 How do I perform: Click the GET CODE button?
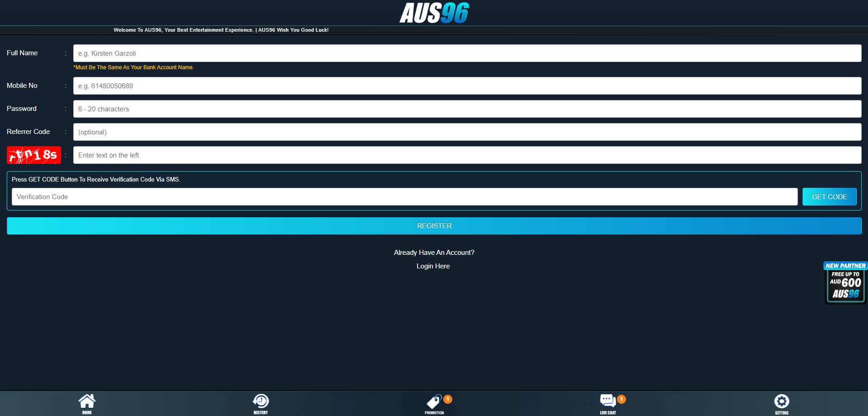830,196
